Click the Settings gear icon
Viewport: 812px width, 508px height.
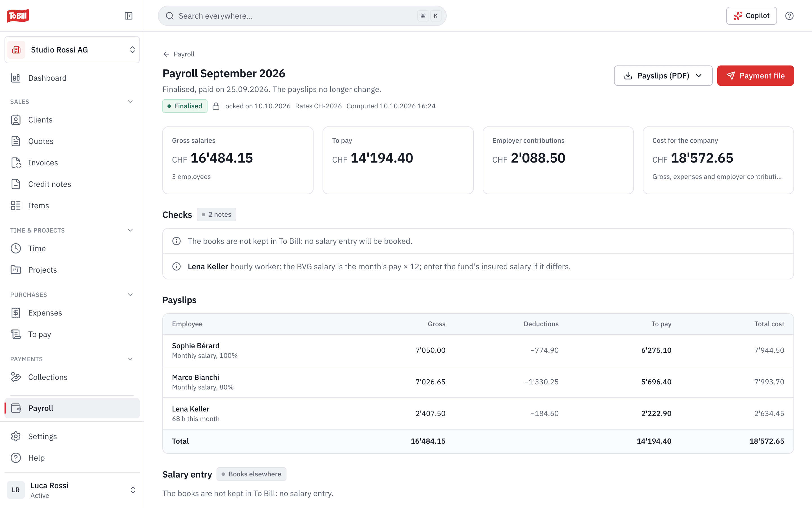(x=16, y=436)
